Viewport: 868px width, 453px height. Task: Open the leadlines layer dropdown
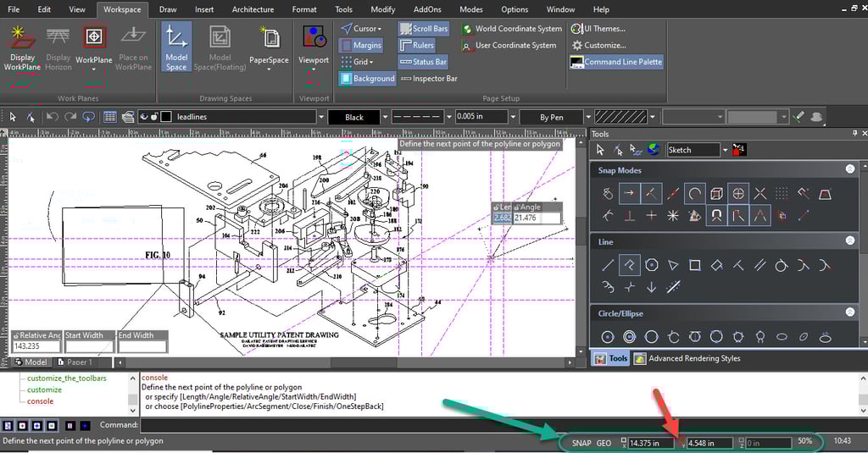(x=320, y=117)
